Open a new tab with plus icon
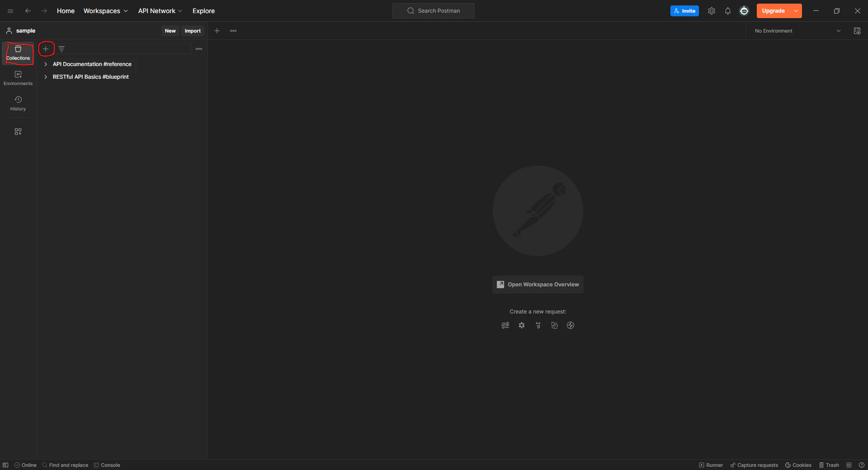Image resolution: width=868 pixels, height=470 pixels. (x=217, y=31)
